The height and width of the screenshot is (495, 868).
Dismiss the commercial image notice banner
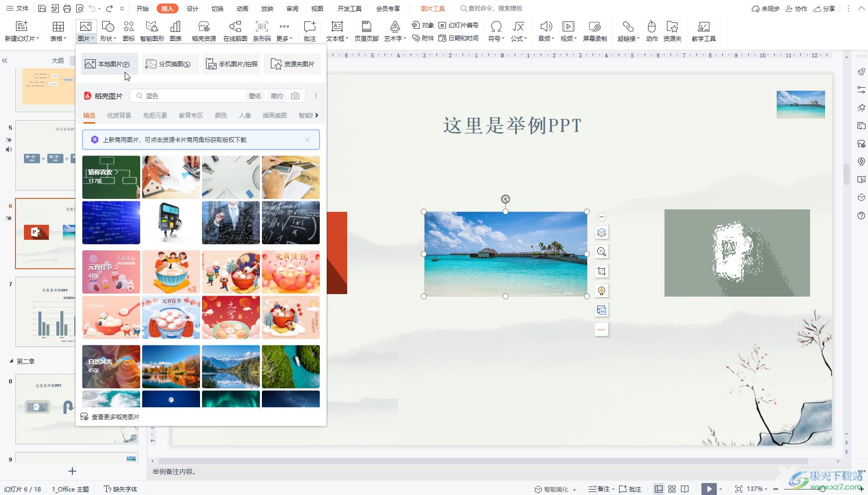click(307, 140)
